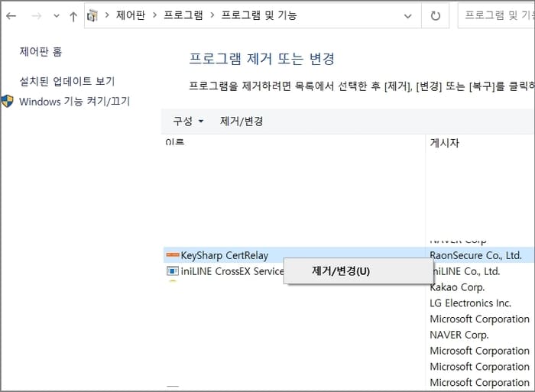This screenshot has height=392, width=535.
Task: Click RaonSecure Co., Ltd. publisher cell
Action: [476, 255]
